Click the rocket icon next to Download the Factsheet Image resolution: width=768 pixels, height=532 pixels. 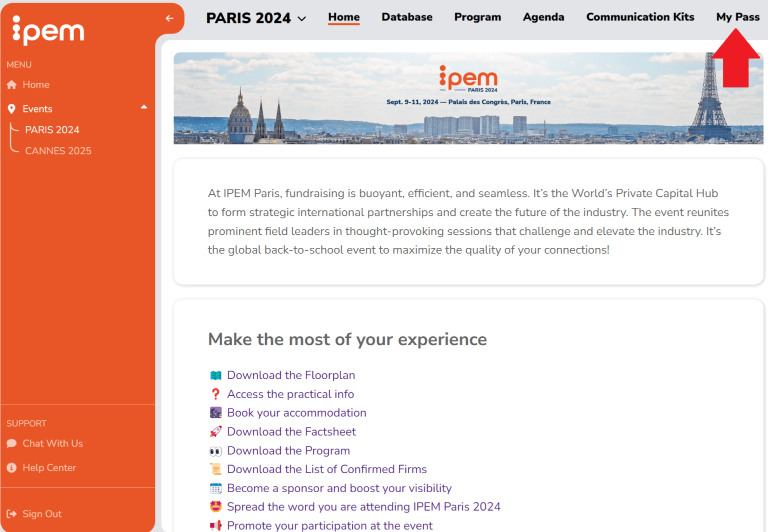[215, 431]
